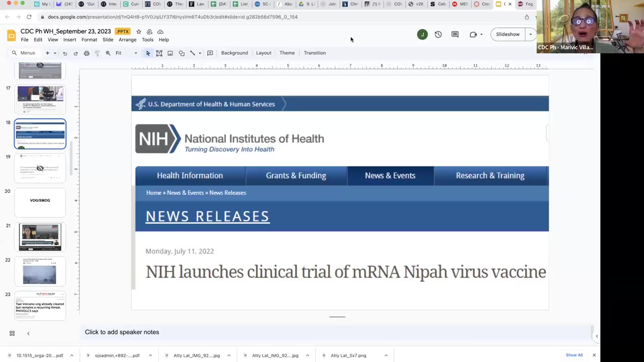This screenshot has width=644, height=362.
Task: Select slide 22 thumbnail
Action: coord(40,271)
